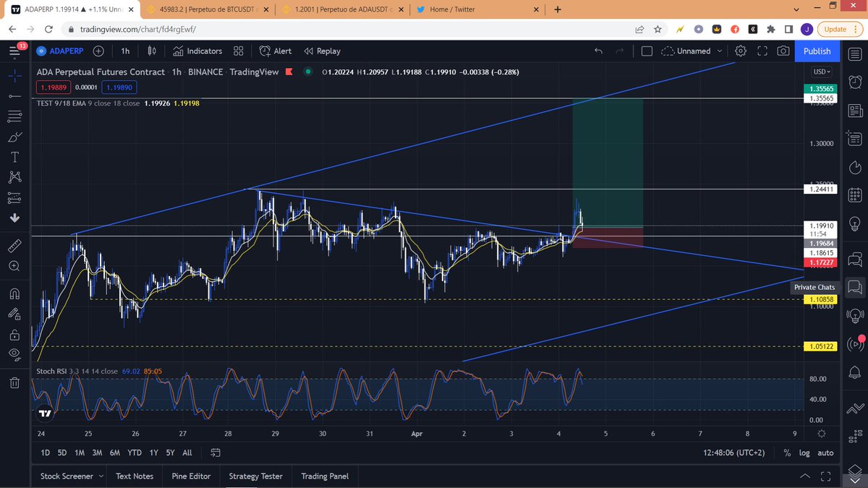Expand the bottom panel with chevron

(805, 476)
